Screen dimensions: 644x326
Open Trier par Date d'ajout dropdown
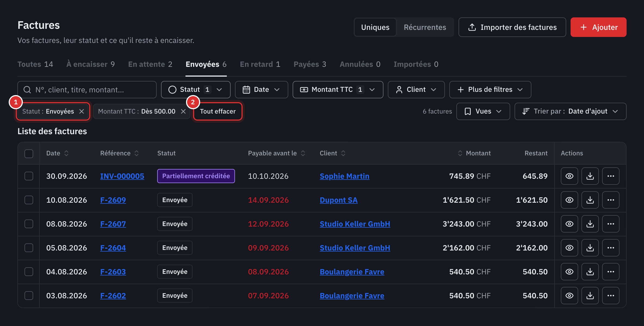coord(570,111)
